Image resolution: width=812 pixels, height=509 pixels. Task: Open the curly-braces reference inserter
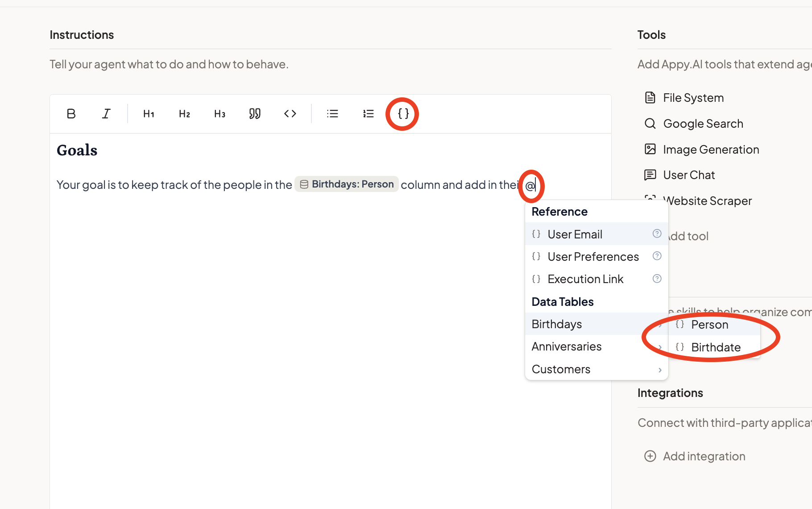pyautogui.click(x=402, y=113)
